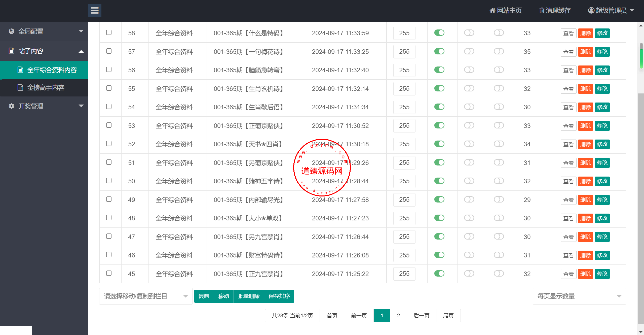Image resolution: width=644 pixels, height=335 pixels.
Task: Click the home icon beside 网站主页
Action: tap(492, 10)
